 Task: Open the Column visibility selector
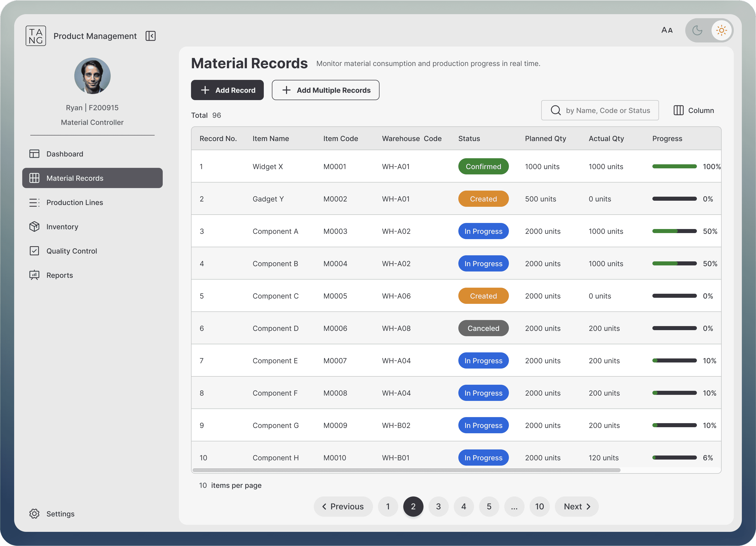(694, 110)
